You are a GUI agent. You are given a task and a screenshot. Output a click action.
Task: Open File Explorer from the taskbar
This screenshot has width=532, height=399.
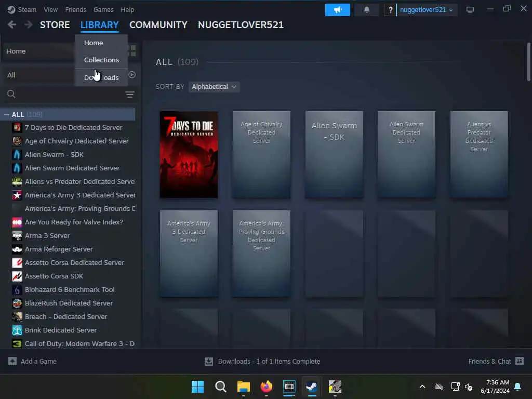243,387
